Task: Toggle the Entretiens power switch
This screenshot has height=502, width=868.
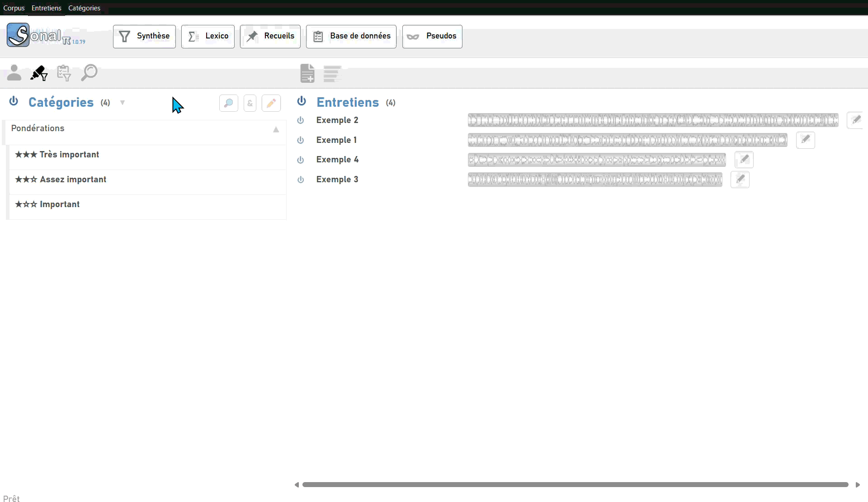Action: click(x=302, y=101)
